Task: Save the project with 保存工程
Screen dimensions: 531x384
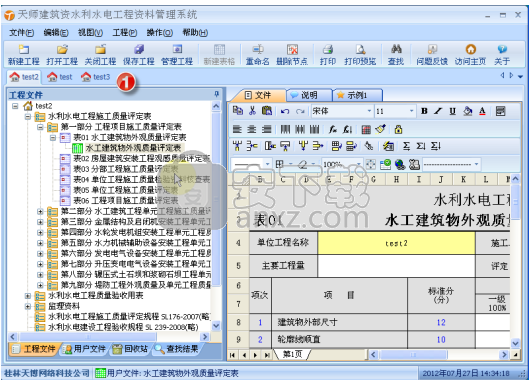Action: (139, 55)
